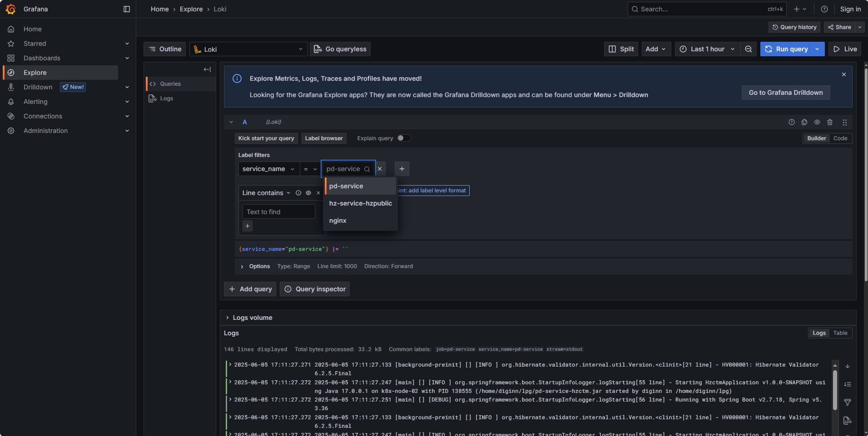Click the dock sidebar menu icon
868x436 pixels.
coord(127,9)
